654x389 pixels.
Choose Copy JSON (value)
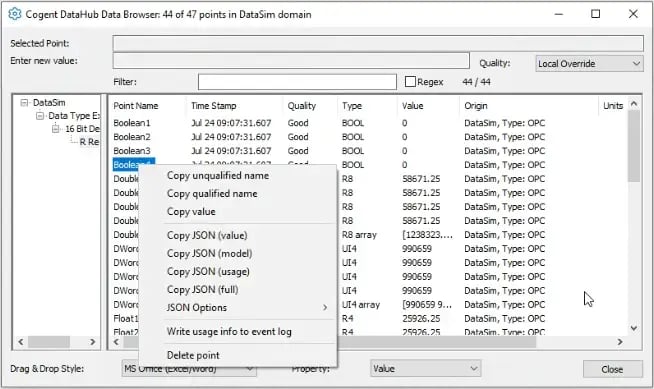click(207, 235)
